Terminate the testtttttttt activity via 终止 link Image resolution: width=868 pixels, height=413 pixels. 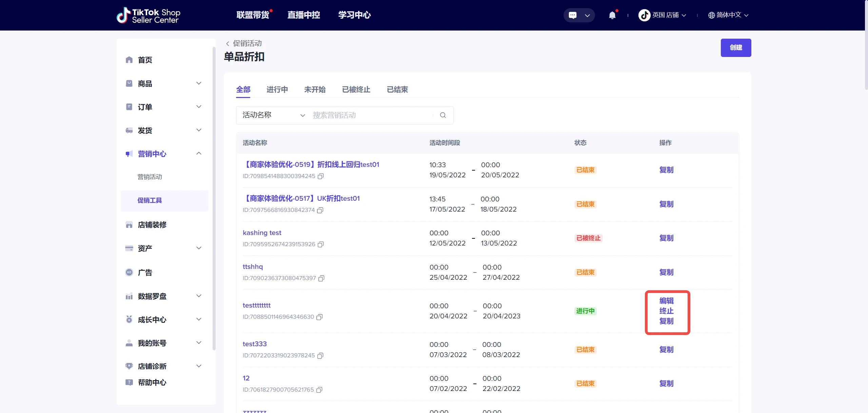(x=666, y=311)
